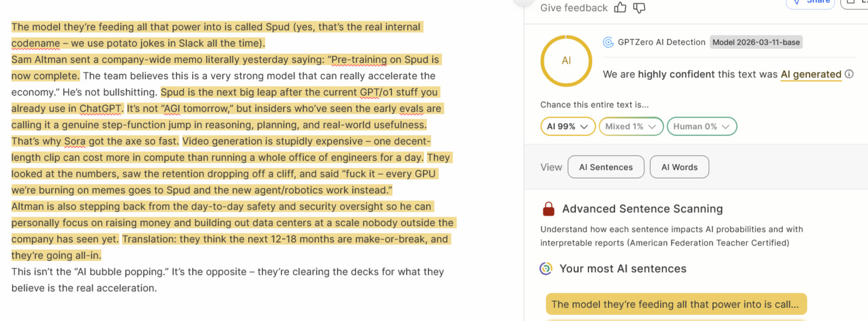Click the 'Your most AI sentences' heading
Screen dimensions: 868x321
pyautogui.click(x=623, y=269)
